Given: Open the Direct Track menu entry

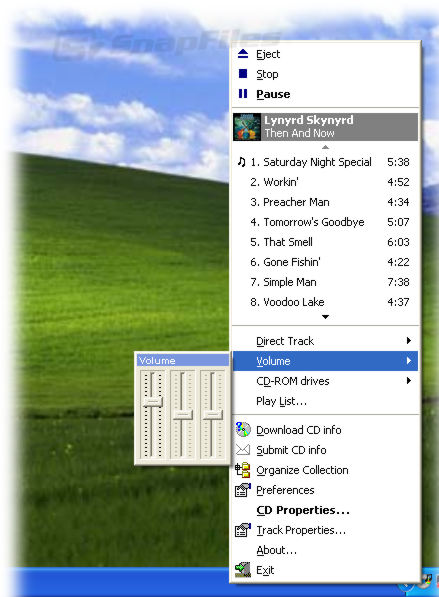Looking at the screenshot, I should pos(326,341).
